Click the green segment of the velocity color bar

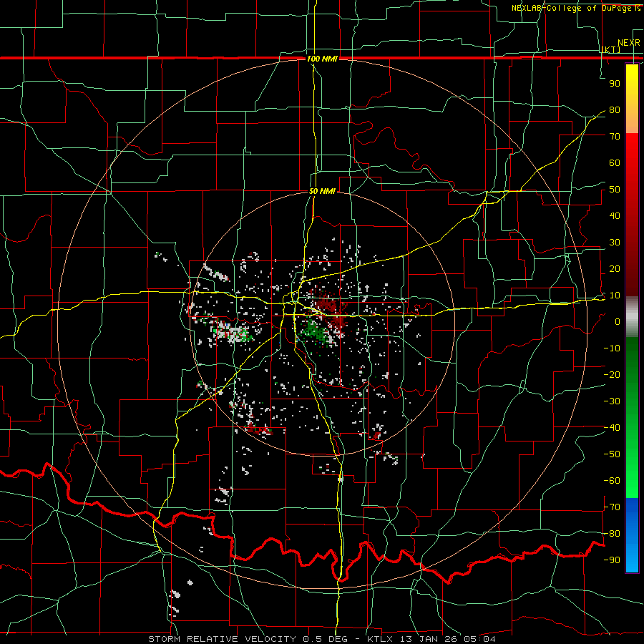point(632,418)
